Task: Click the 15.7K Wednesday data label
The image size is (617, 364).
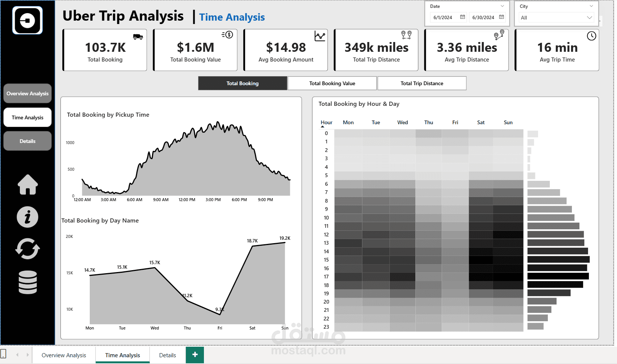Action: coord(155,263)
